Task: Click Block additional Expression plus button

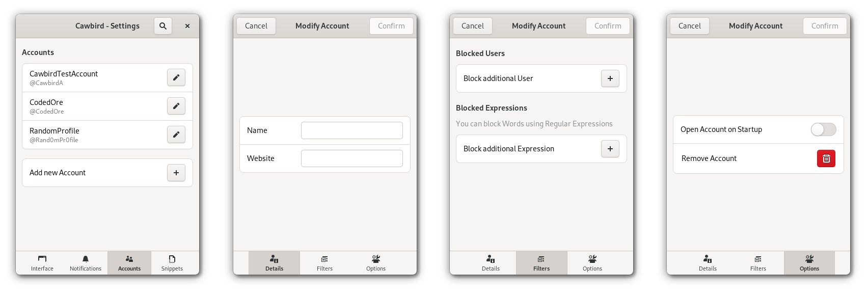Action: (x=610, y=149)
